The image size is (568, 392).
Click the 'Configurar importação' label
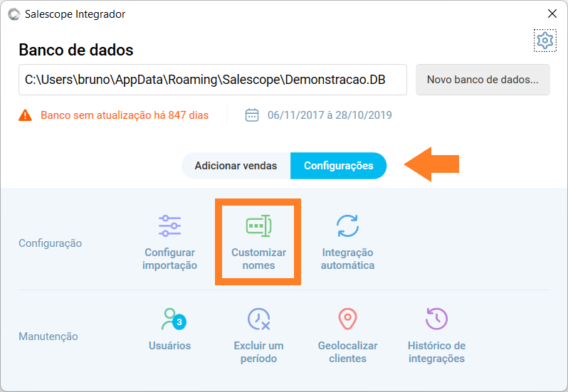pos(169,259)
